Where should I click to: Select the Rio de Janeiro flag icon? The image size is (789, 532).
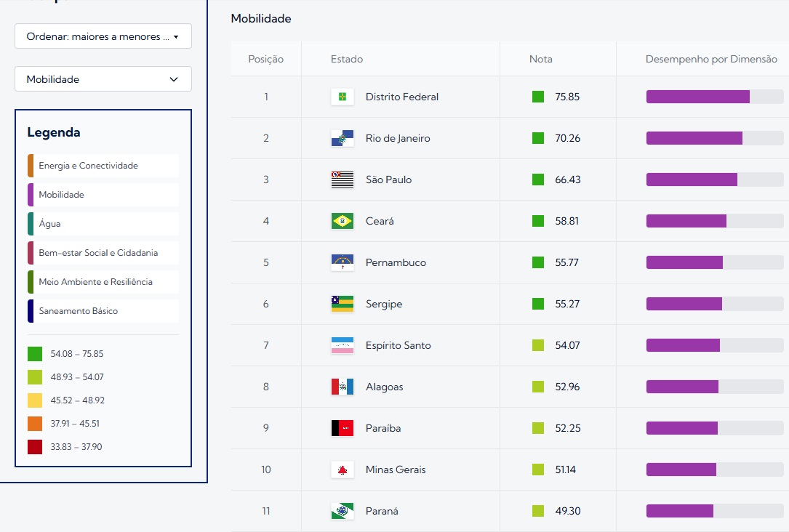(x=342, y=137)
